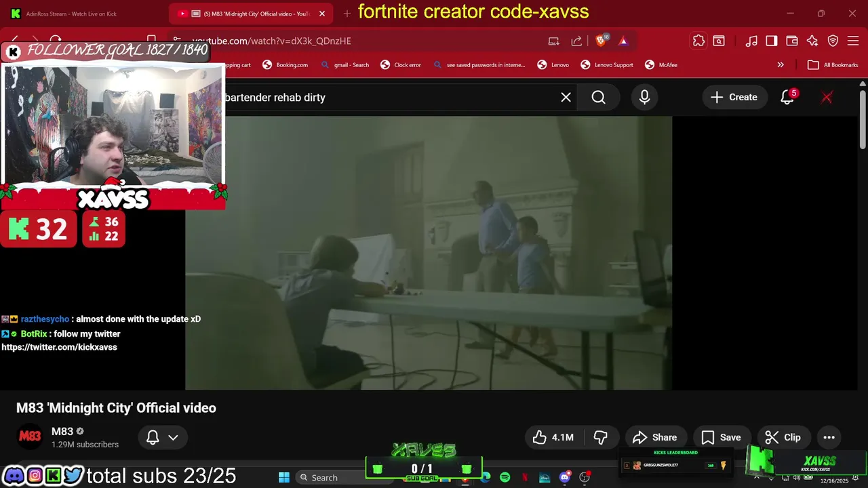Like the Midnight City video

click(554, 437)
